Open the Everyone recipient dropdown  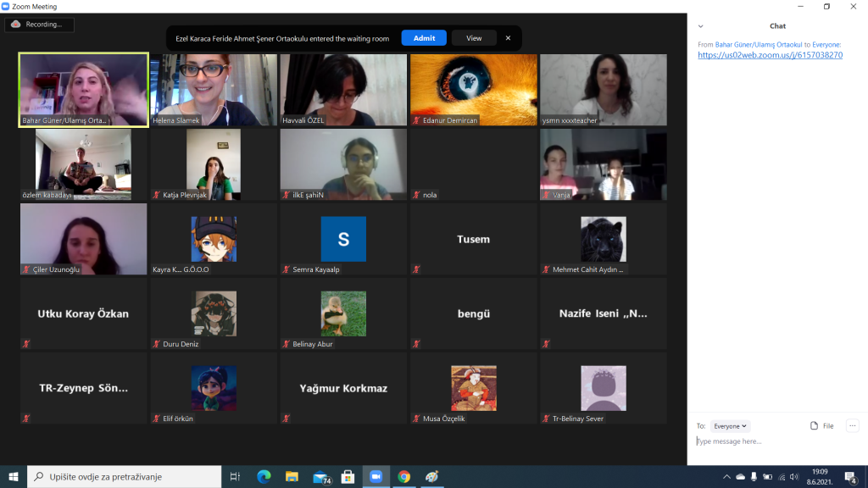tap(731, 426)
